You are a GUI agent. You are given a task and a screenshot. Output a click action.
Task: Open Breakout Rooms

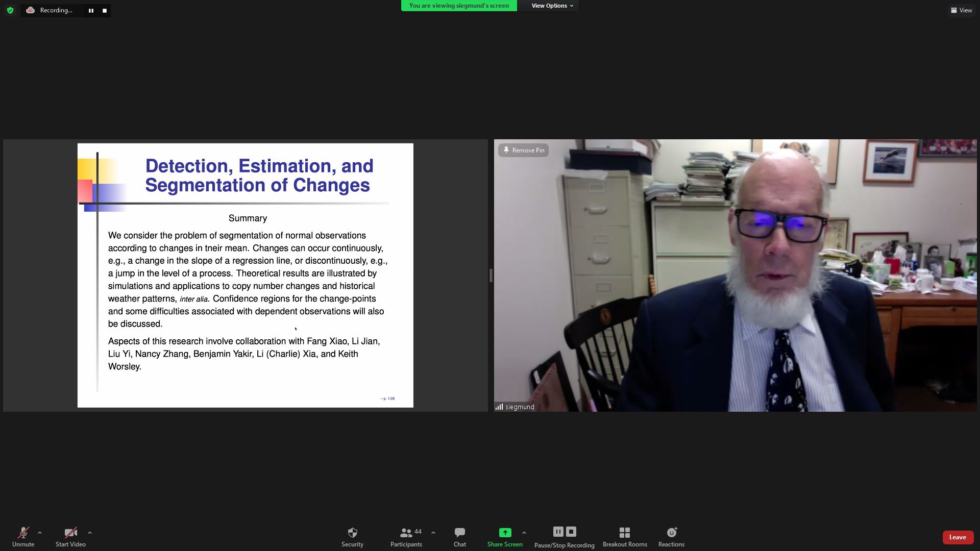(625, 537)
